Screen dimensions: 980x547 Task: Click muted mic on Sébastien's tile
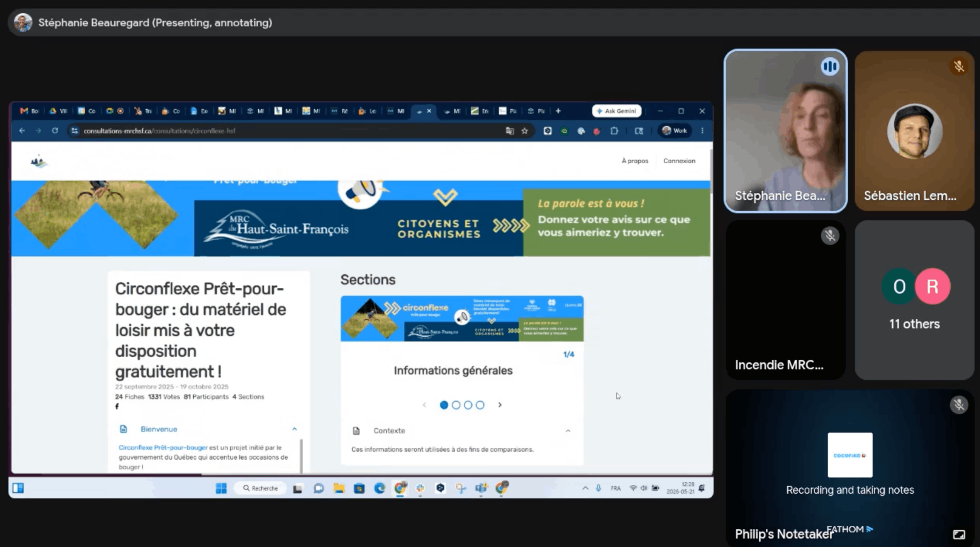pyautogui.click(x=959, y=66)
